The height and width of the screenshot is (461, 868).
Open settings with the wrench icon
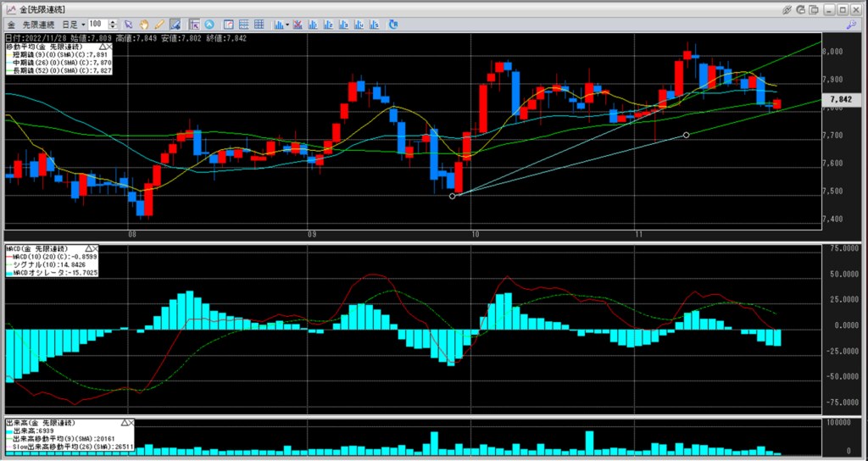(852, 25)
